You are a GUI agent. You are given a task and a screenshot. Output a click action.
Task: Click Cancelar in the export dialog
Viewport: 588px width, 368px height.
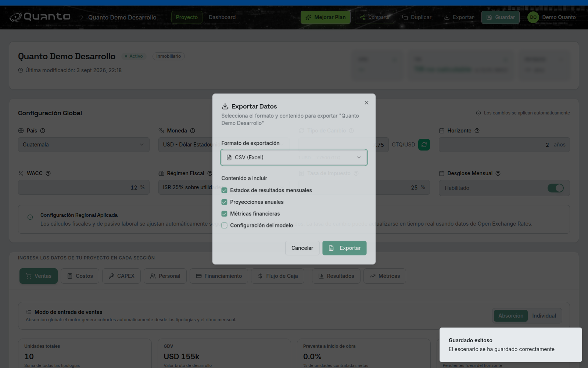coord(302,248)
